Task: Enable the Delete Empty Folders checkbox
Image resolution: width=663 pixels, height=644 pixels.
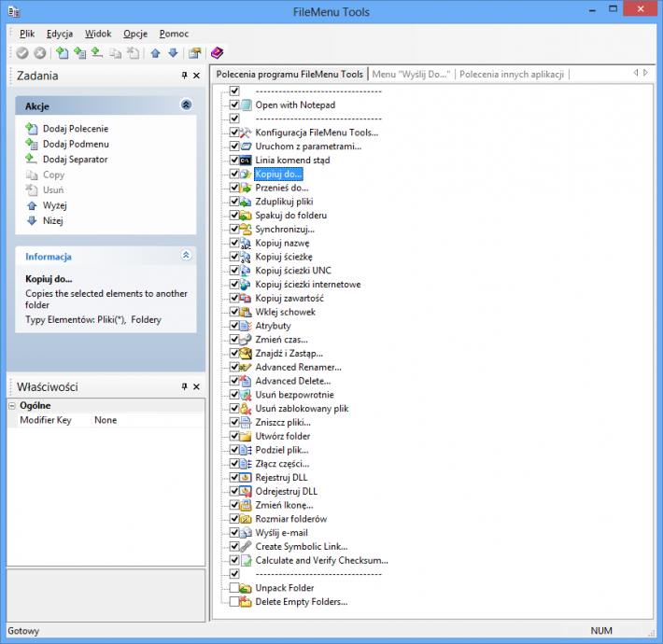Action: 234,601
